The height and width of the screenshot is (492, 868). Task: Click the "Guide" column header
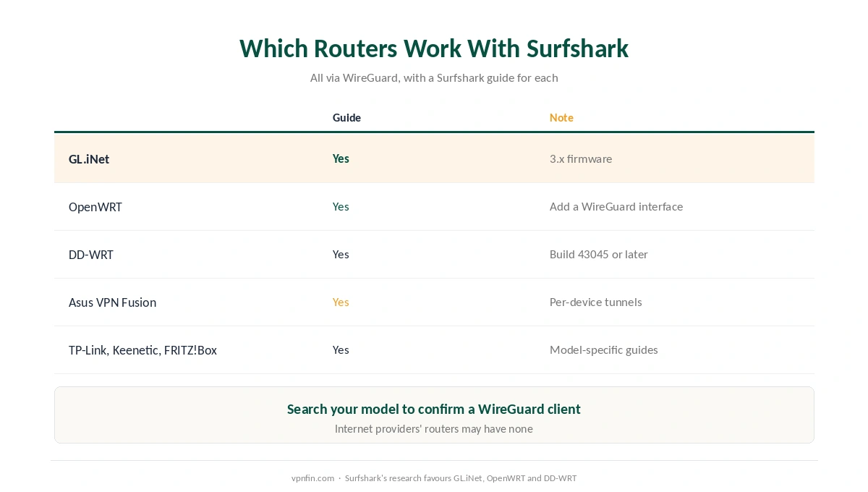click(346, 117)
